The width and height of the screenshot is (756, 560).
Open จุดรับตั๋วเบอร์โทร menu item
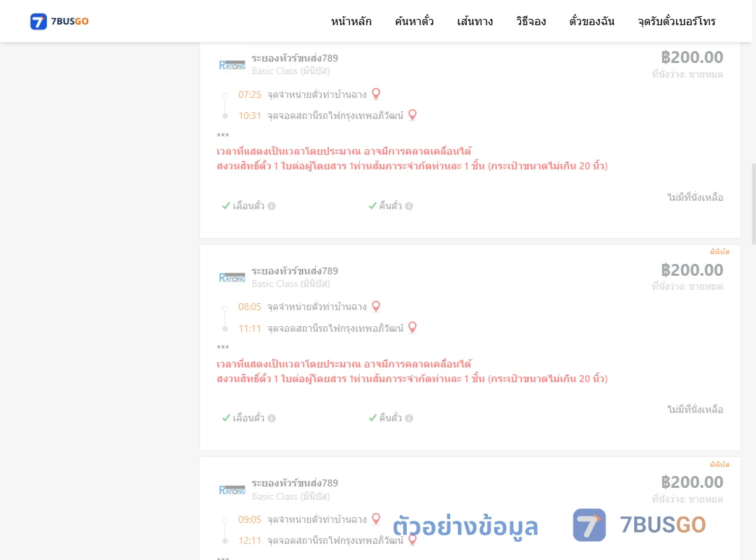676,21
